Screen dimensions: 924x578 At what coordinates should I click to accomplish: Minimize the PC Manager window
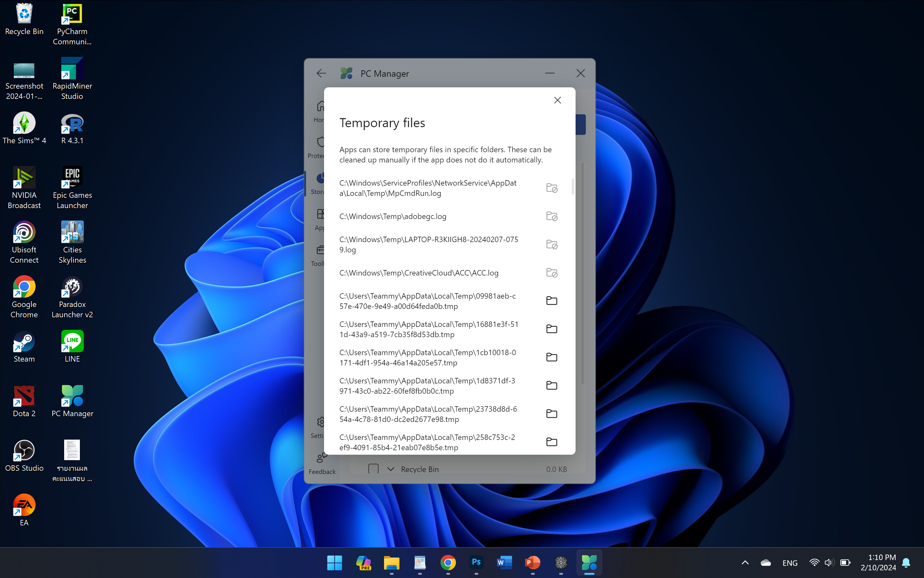click(x=550, y=74)
